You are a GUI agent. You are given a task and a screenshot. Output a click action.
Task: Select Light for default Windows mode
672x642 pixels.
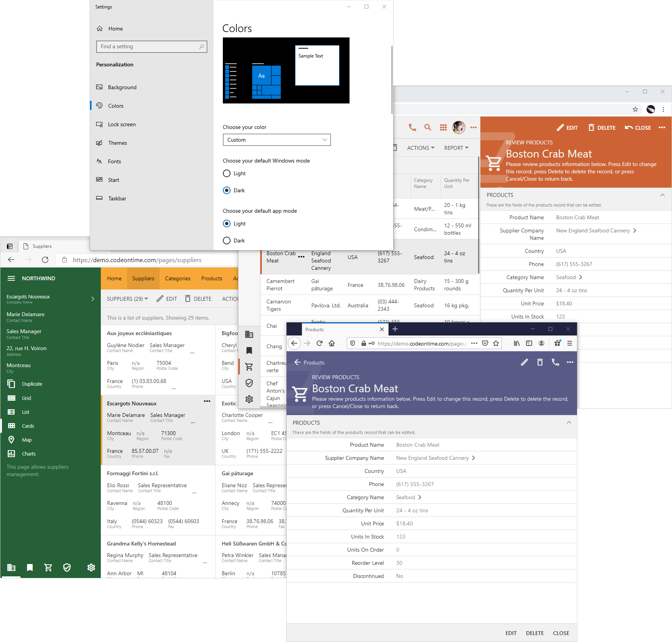[x=227, y=173]
